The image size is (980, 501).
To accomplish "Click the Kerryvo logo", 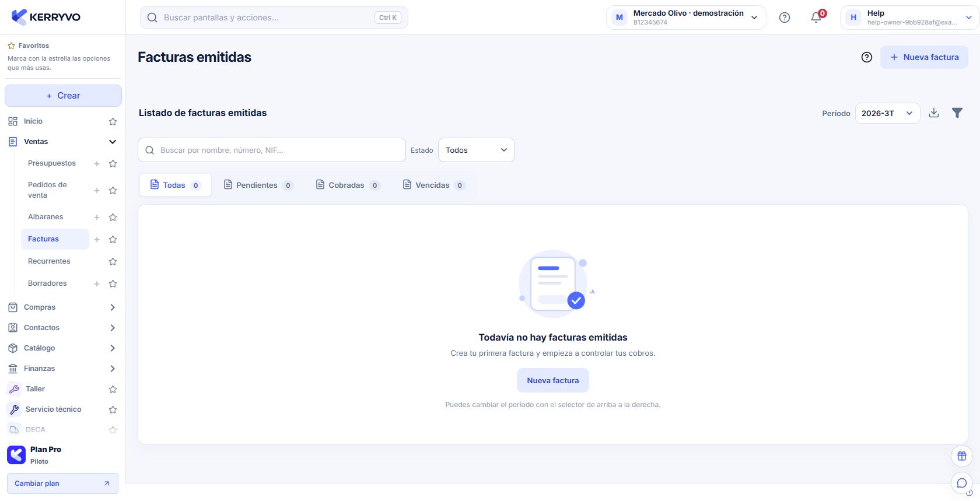I will coord(45,17).
